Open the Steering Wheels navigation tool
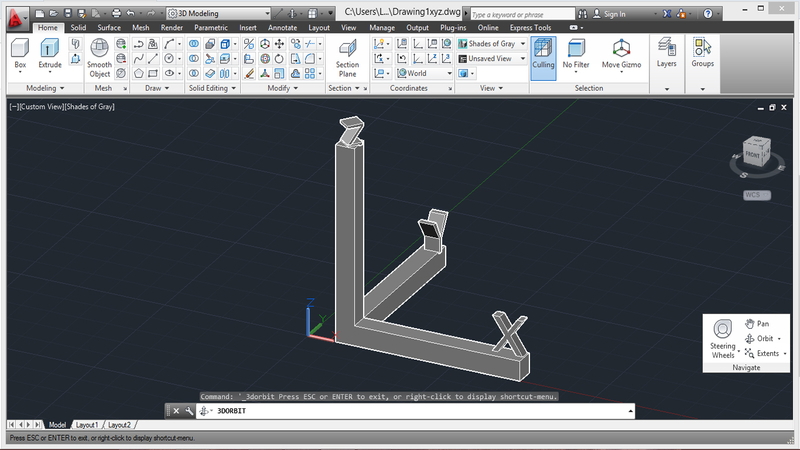This screenshot has width=800, height=450. point(722,339)
